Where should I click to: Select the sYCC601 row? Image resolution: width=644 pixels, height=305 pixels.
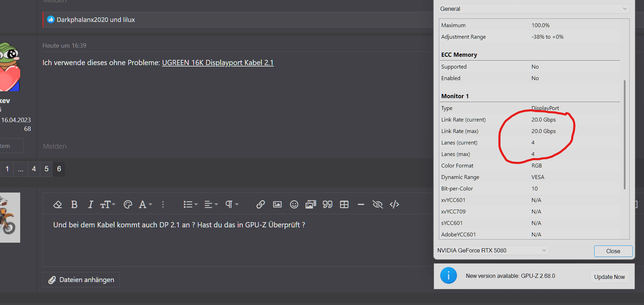pos(529,223)
